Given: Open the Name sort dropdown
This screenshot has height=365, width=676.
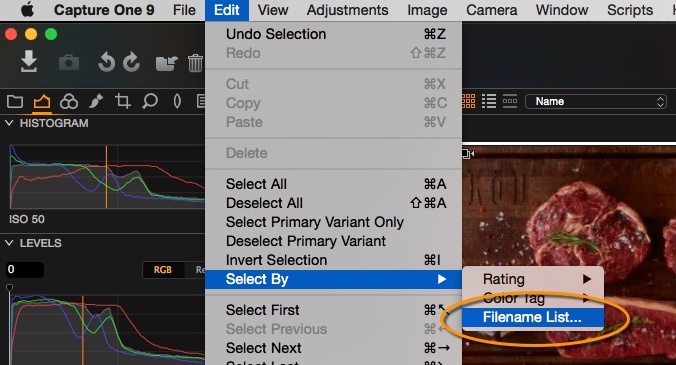Looking at the screenshot, I should tap(596, 102).
